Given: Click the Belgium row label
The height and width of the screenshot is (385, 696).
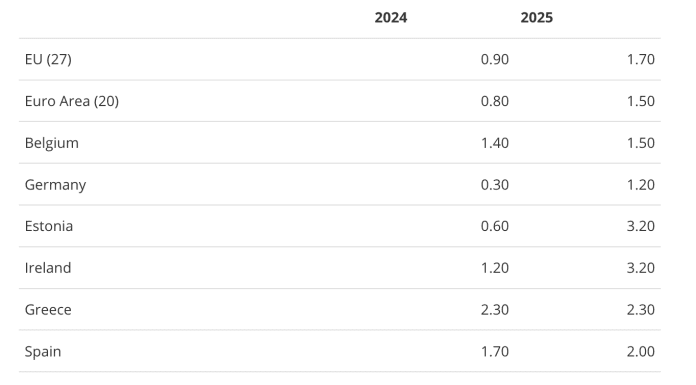Looking at the screenshot, I should [x=51, y=143].
